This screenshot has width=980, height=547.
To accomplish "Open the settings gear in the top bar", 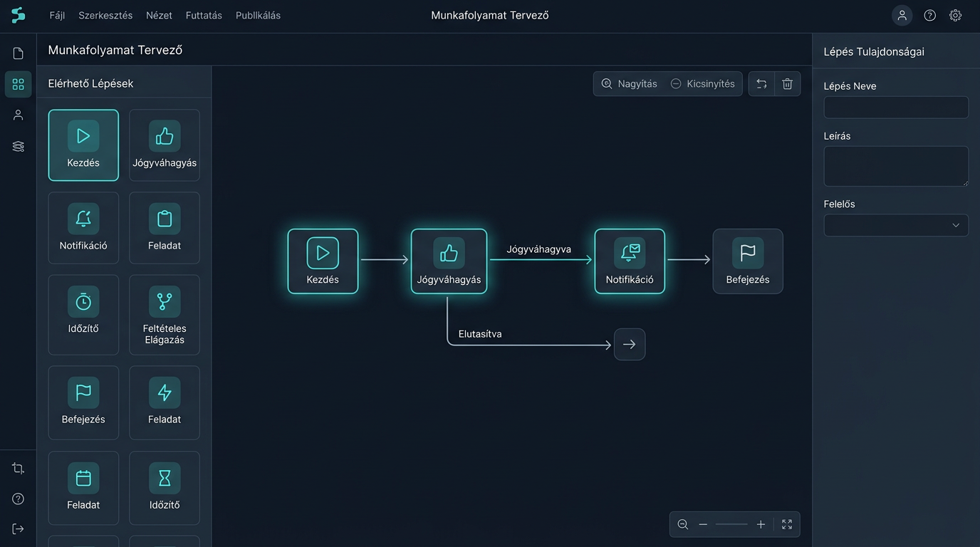I will pos(956,15).
